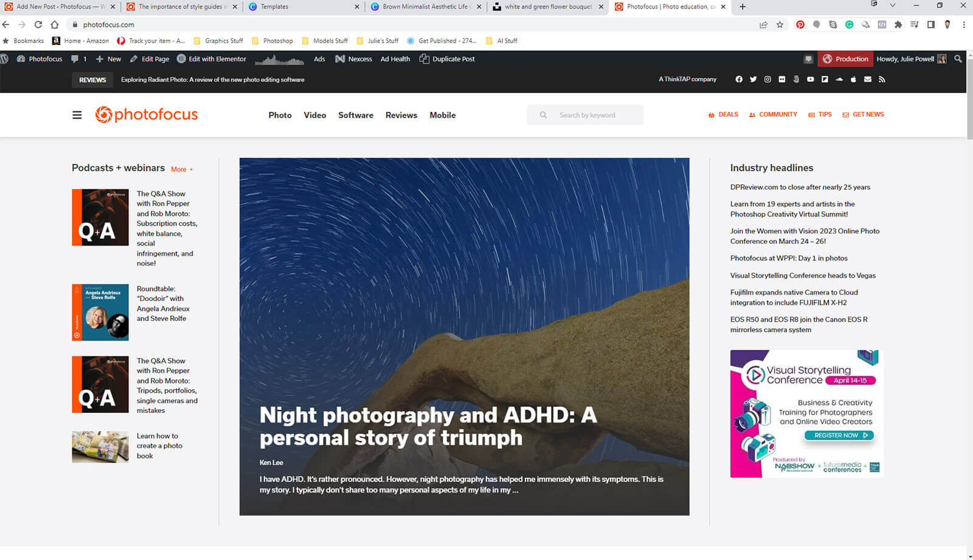Image resolution: width=973 pixels, height=560 pixels.
Task: Expand the tab search chevron in Chrome
Action: pyautogui.click(x=892, y=5)
